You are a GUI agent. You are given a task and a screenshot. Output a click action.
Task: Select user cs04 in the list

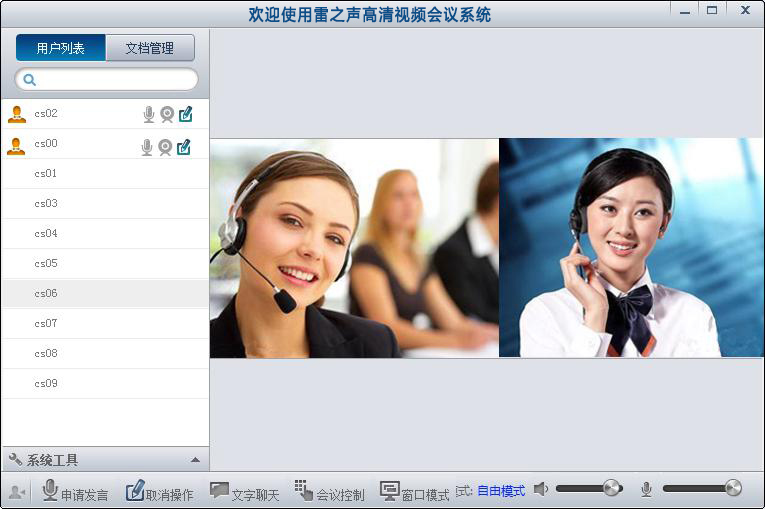click(105, 234)
